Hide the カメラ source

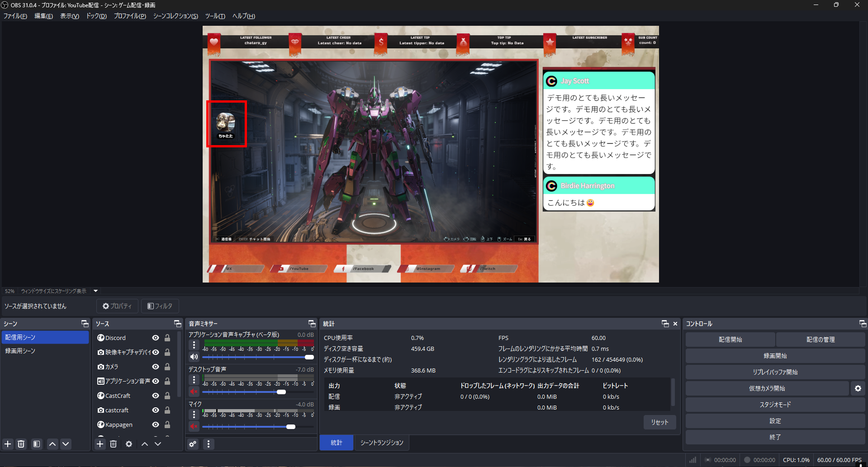coord(156,367)
